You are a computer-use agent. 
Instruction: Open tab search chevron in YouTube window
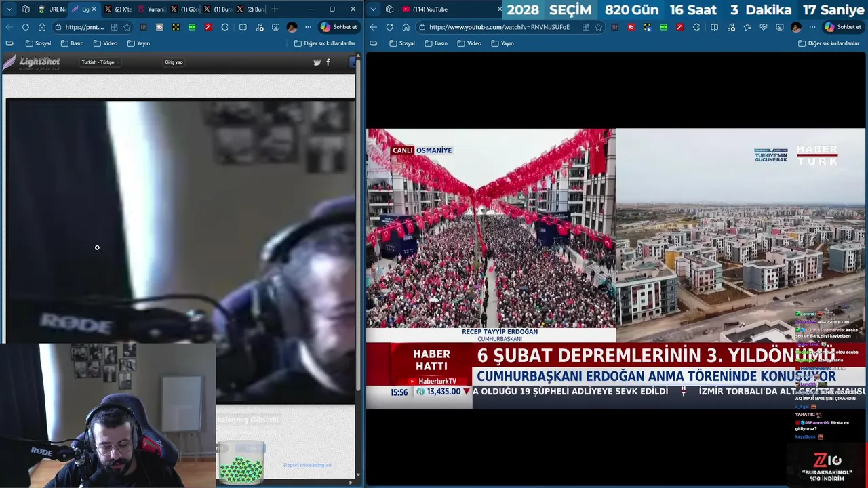pos(374,9)
